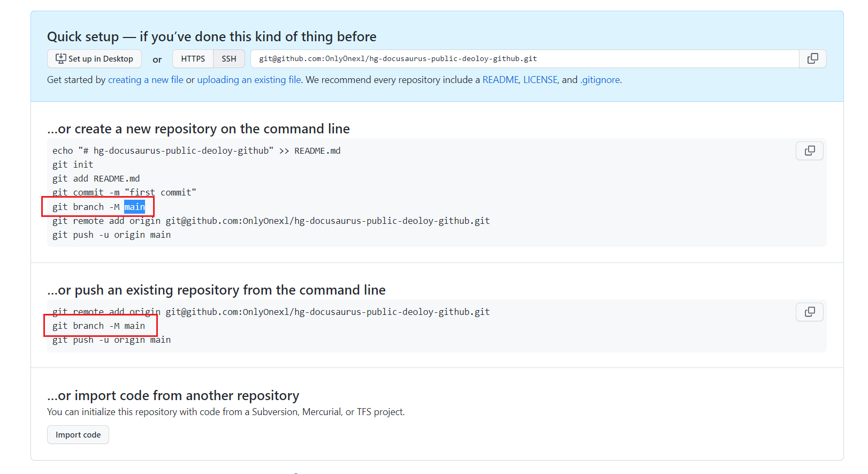Screen dimensions: 868x474
Task: Click the highlighted main text in branch command
Action: [135, 207]
